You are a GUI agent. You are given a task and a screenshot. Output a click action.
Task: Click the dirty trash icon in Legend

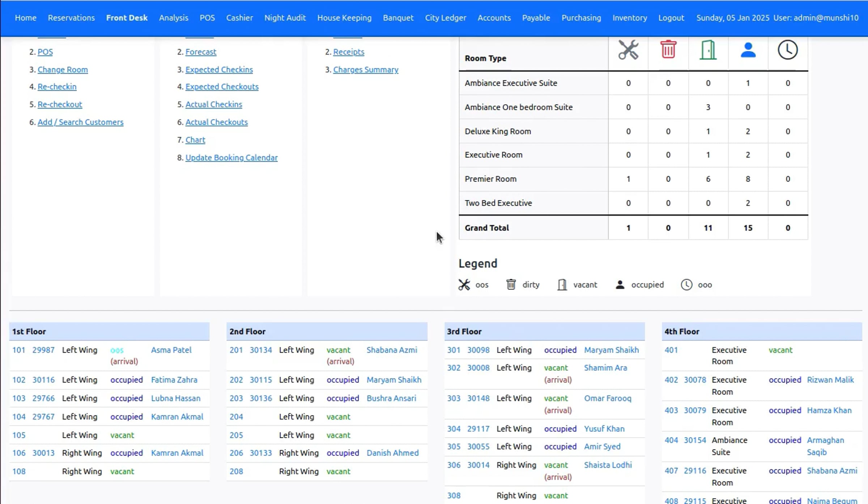511,285
